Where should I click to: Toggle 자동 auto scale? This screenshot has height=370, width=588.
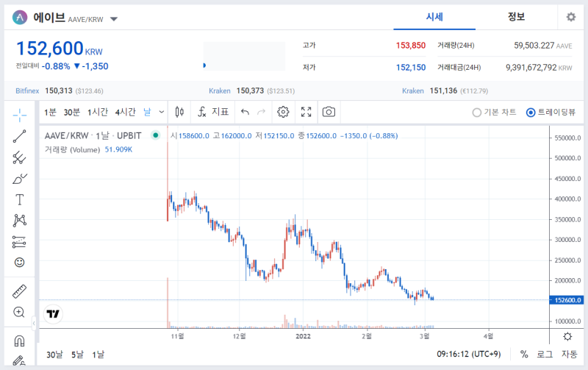(x=569, y=354)
